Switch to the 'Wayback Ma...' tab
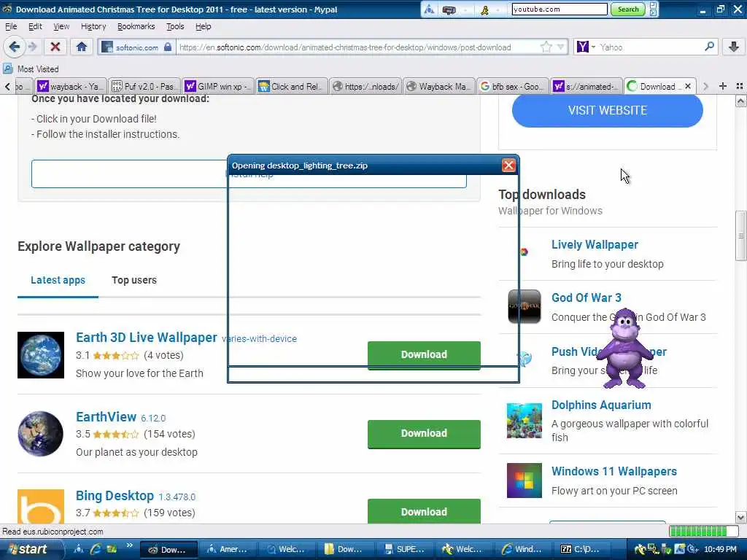The height and width of the screenshot is (560, 747). click(438, 86)
